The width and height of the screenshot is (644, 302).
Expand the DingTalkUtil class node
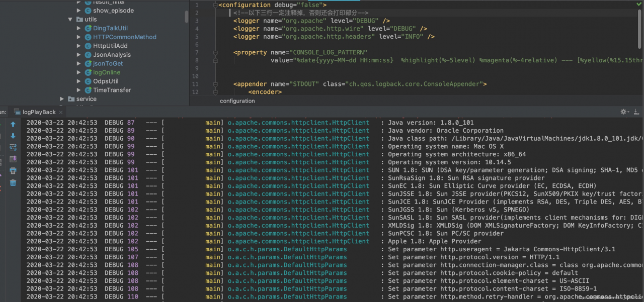79,28
